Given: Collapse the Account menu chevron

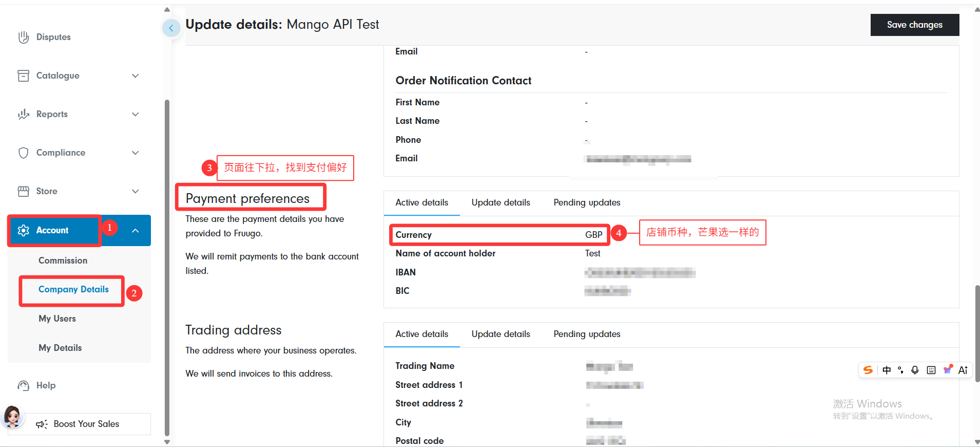Looking at the screenshot, I should pos(136,231).
